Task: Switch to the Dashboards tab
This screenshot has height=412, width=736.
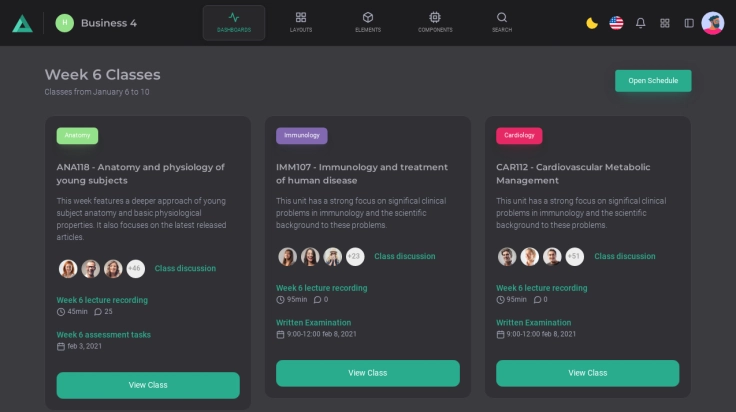Action: coord(234,22)
